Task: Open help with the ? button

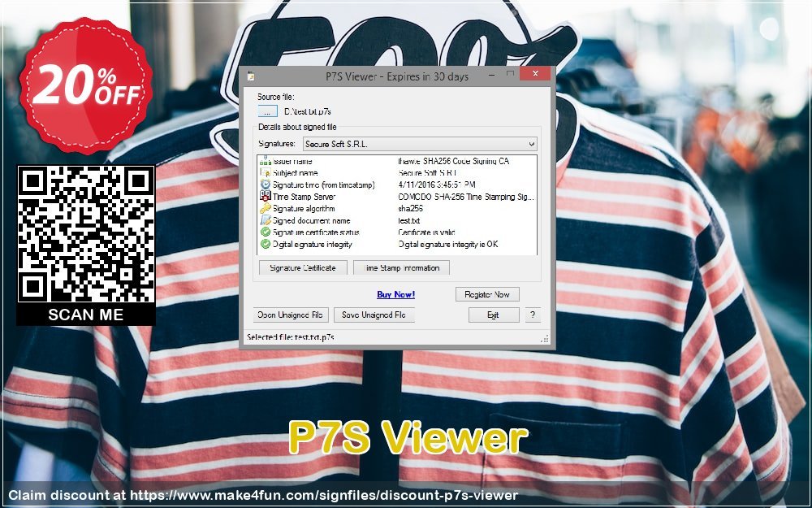Action: pos(533,315)
